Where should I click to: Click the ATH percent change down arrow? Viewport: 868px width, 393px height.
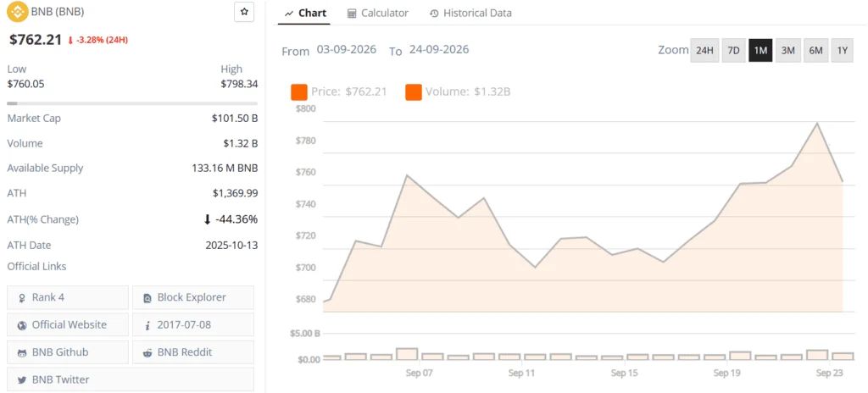click(x=207, y=219)
